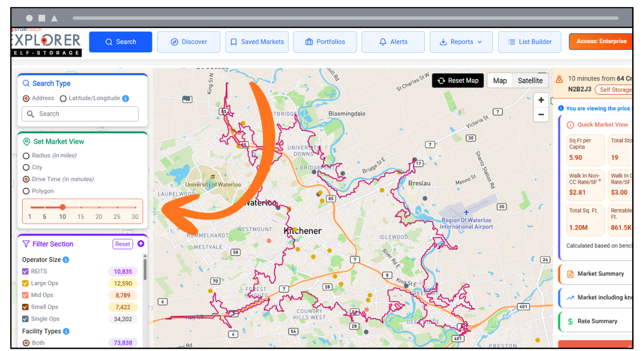Click the Sq Ft per Capita card
Viewport: 644px width, 351px height.
click(x=585, y=150)
